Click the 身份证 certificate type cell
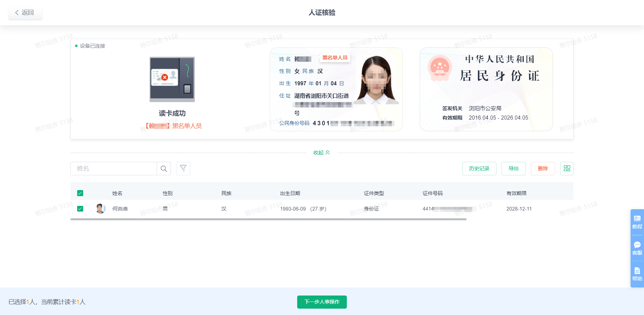Image resolution: width=644 pixels, height=315 pixels. pos(371,209)
